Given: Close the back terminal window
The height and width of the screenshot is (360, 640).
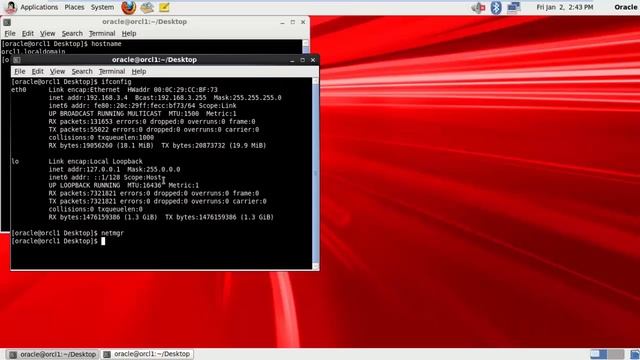Looking at the screenshot, I should (303, 22).
